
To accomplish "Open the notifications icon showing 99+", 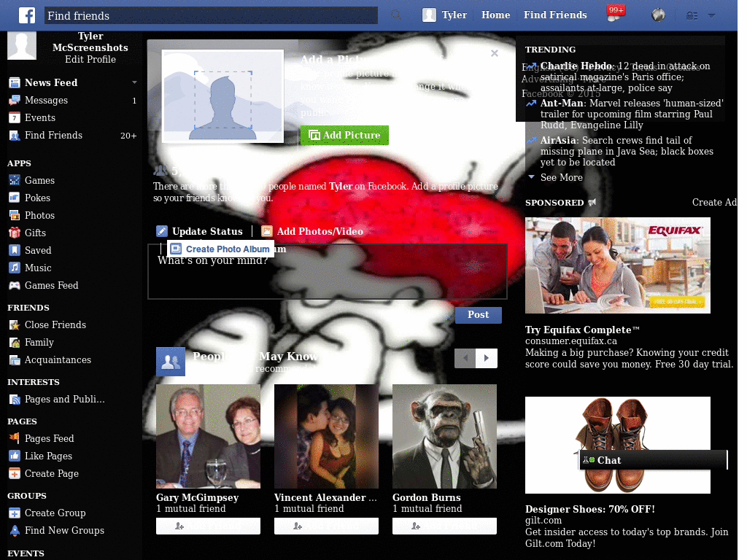I will pos(615,14).
